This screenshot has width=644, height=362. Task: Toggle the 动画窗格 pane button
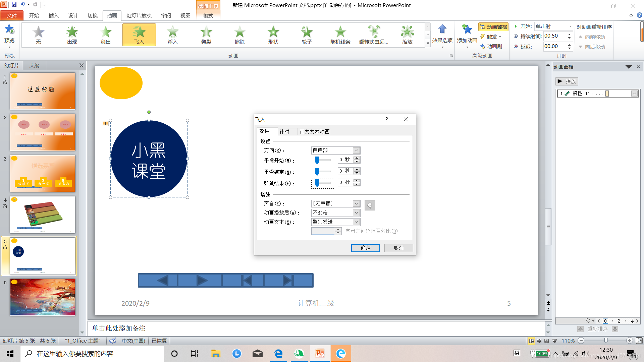(493, 27)
